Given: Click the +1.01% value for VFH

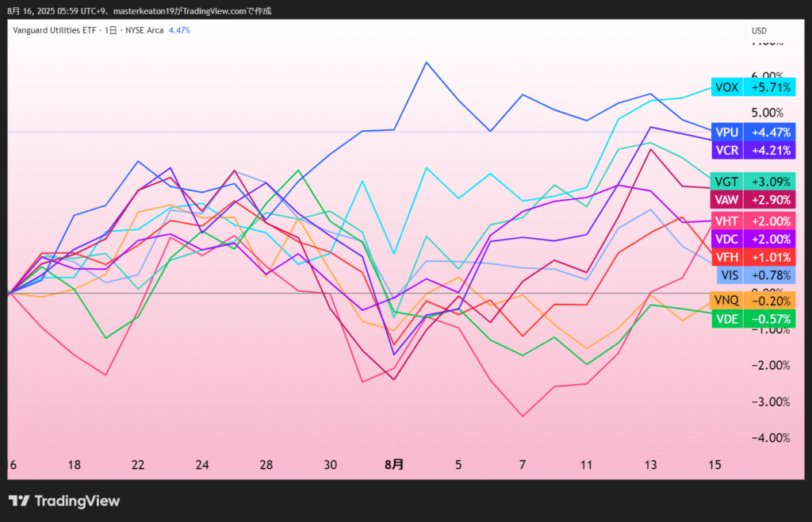Looking at the screenshot, I should 769,257.
